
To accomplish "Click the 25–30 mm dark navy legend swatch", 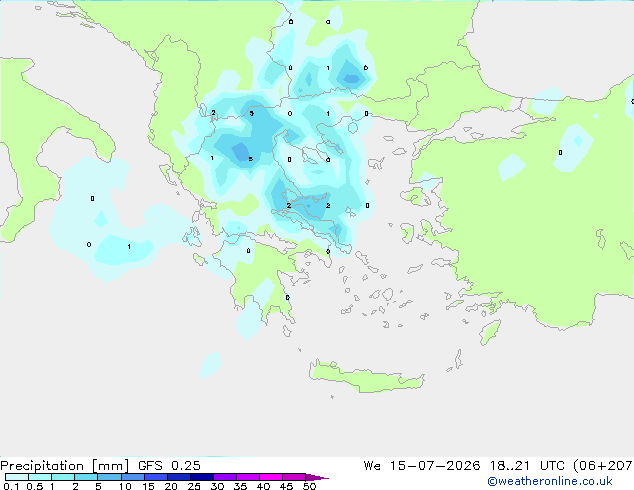I will [x=201, y=477].
